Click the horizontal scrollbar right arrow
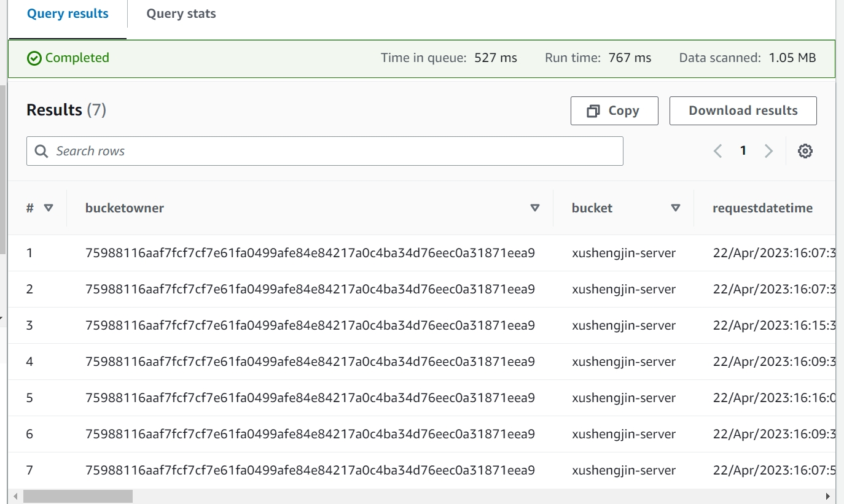Image resolution: width=844 pixels, height=504 pixels. 828,496
